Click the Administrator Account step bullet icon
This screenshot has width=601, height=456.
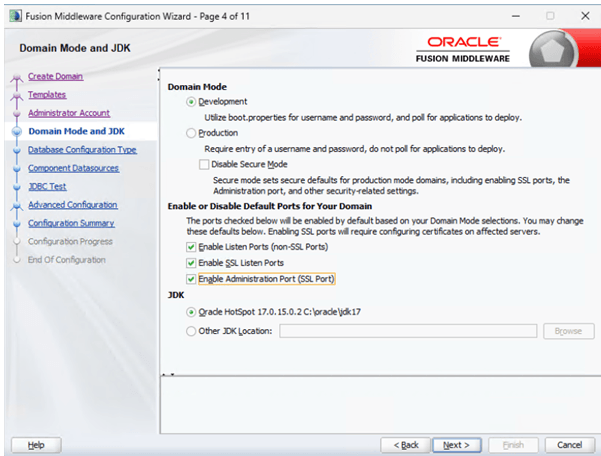click(x=16, y=114)
